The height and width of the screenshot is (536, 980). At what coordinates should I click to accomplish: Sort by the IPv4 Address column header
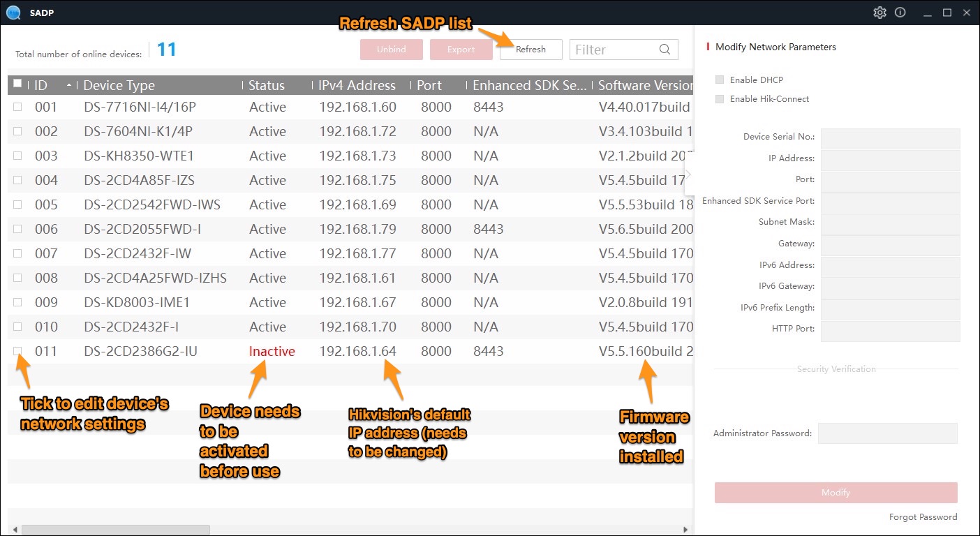point(357,85)
